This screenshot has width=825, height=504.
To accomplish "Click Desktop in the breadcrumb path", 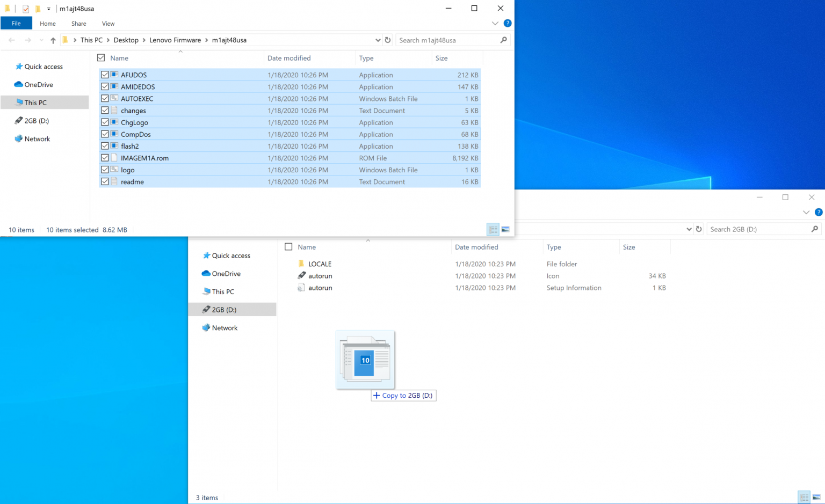I will (x=126, y=40).
